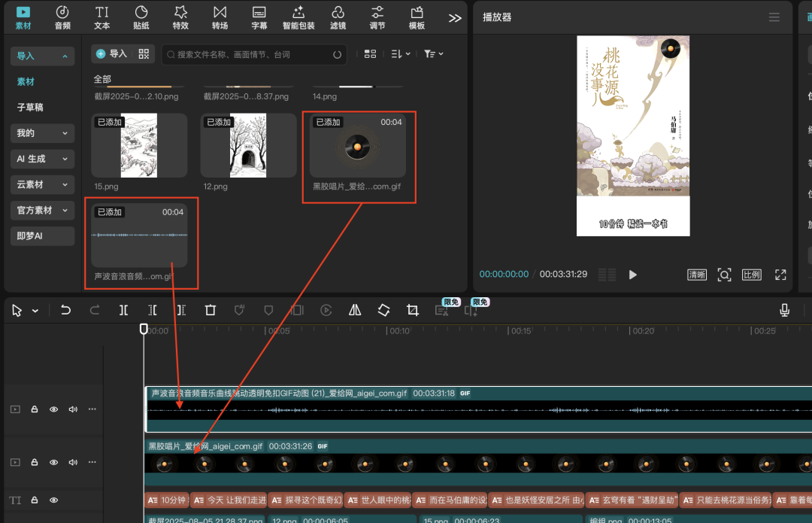This screenshot has height=523, width=812.
Task: Switch to the 字幕 captions tab
Action: point(259,17)
